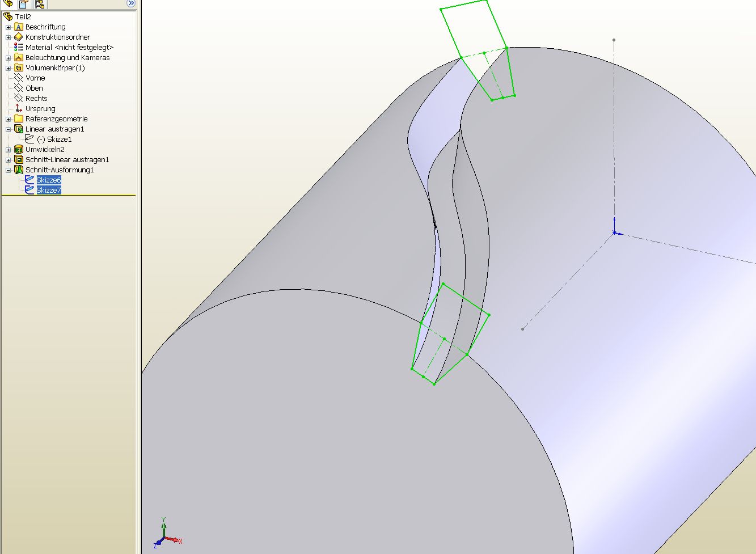Expand the Konstruktionsordner node

(x=8, y=37)
